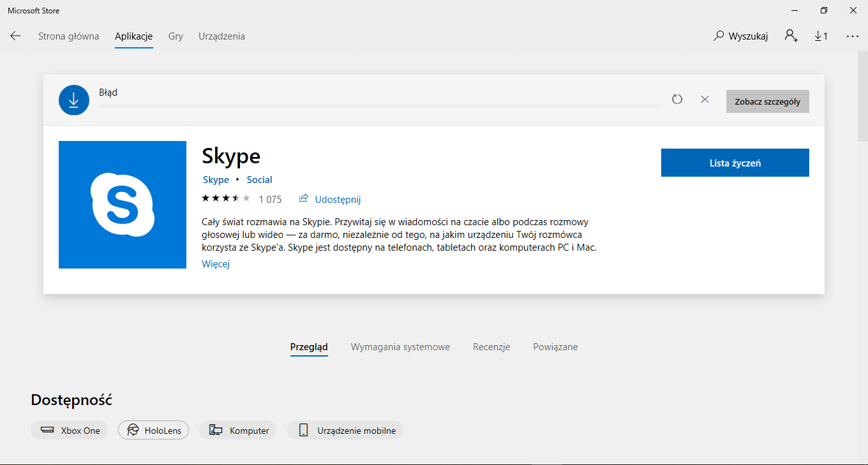Image resolution: width=868 pixels, height=465 pixels.
Task: Go to Strona główna tab
Action: coord(69,36)
